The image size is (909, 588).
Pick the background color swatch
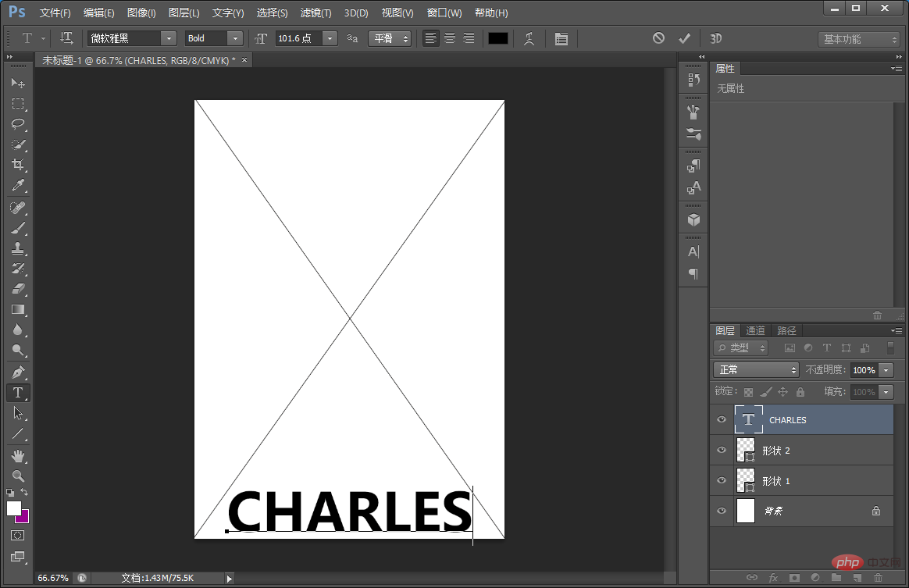tap(24, 517)
